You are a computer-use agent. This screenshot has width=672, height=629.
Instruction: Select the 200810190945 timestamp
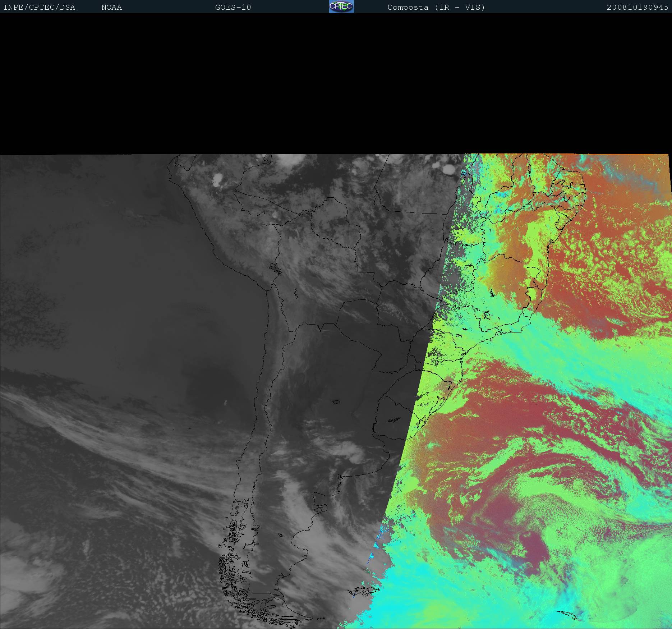637,7
